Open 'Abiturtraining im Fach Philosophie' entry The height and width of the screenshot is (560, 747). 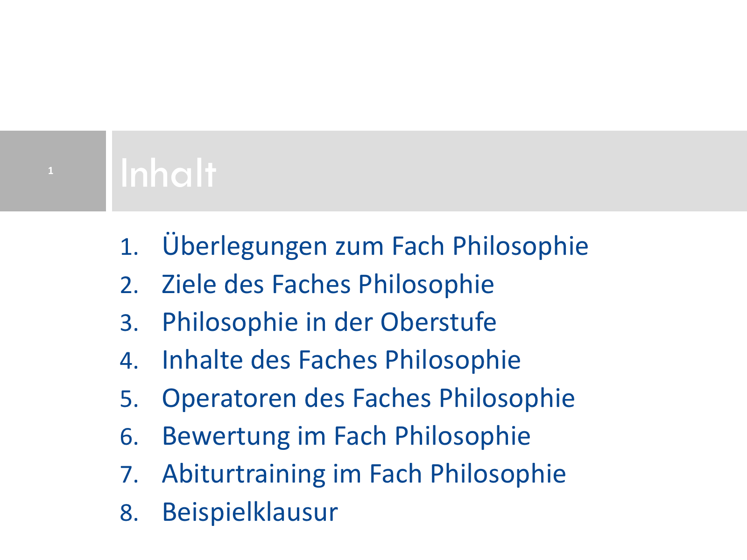pos(364,474)
